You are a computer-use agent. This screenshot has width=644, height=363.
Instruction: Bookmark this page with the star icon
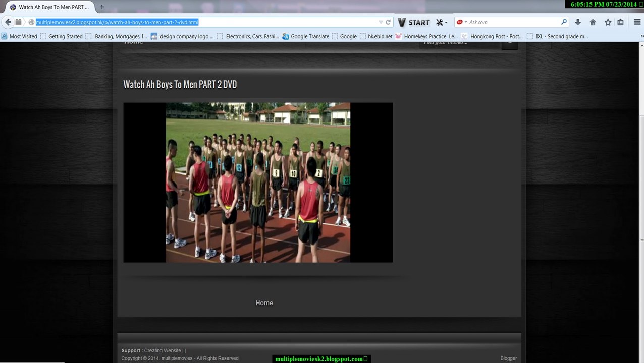(608, 22)
